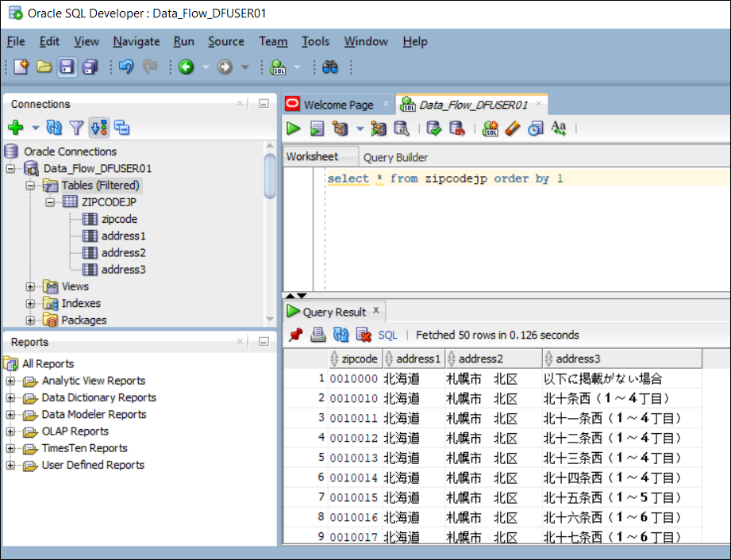Expand Analytic View Reports
731x560 pixels.
pos(10,381)
